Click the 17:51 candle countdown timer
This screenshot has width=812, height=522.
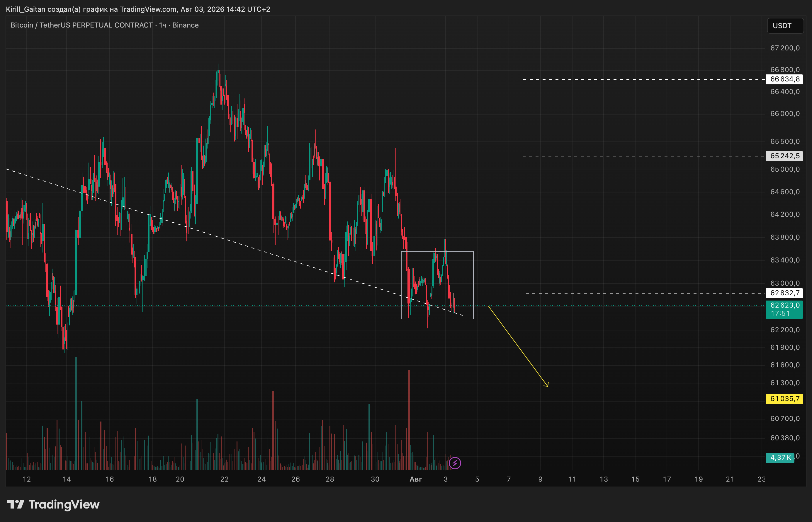pos(780,313)
